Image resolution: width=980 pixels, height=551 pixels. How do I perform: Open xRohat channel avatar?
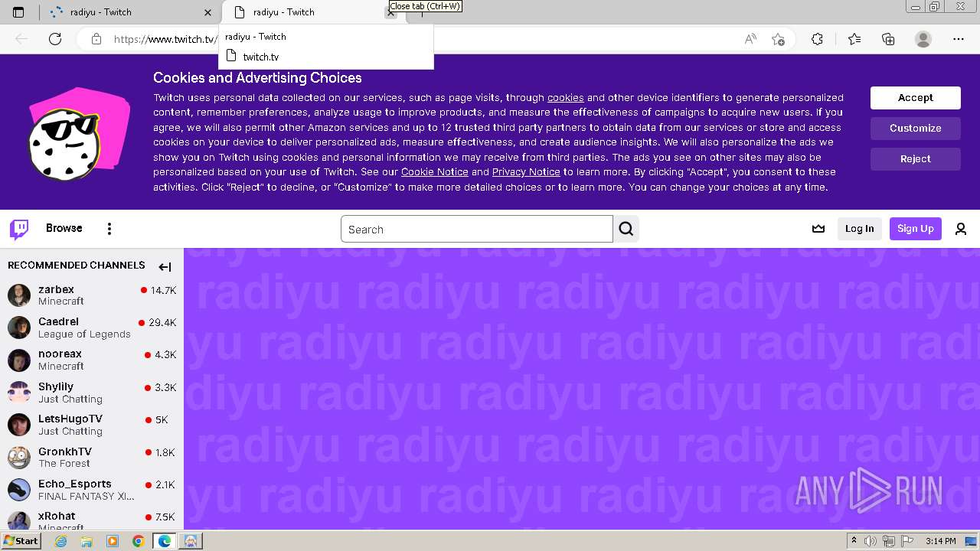coord(19,520)
